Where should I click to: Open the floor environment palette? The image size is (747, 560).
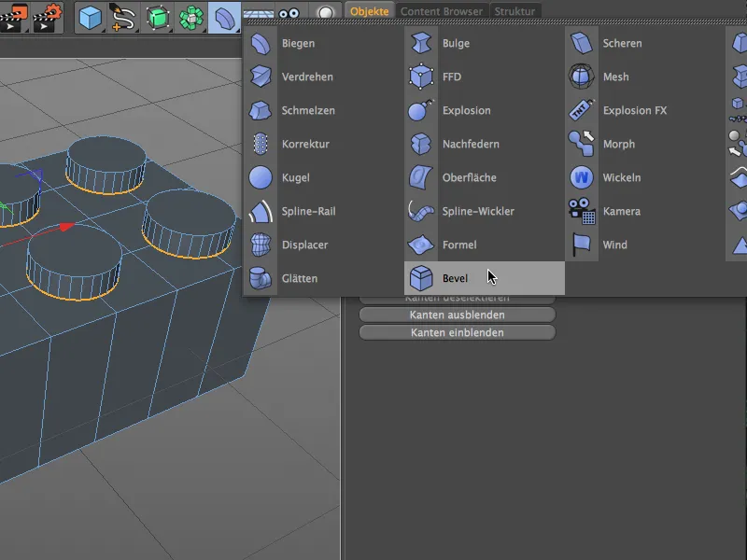click(259, 13)
